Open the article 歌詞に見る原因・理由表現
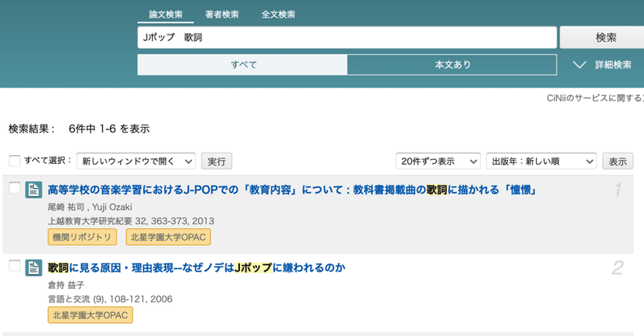Screen dimensions: 644x336 tap(196, 268)
